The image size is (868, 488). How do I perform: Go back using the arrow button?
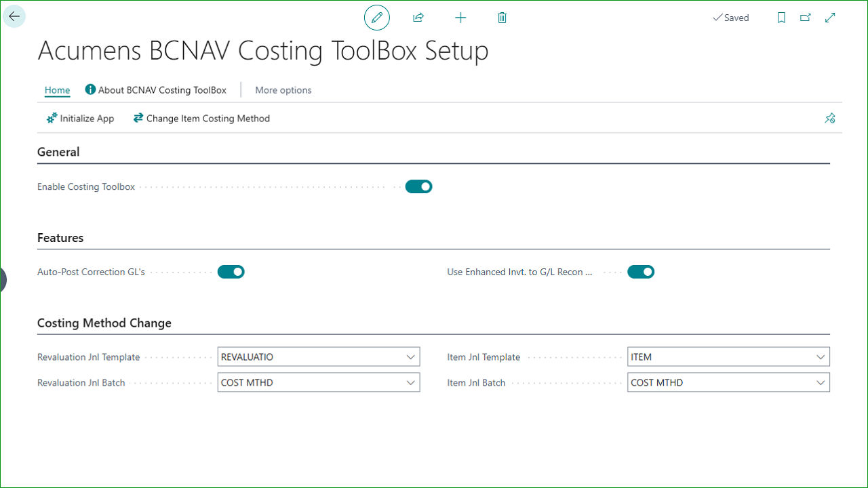tap(14, 17)
